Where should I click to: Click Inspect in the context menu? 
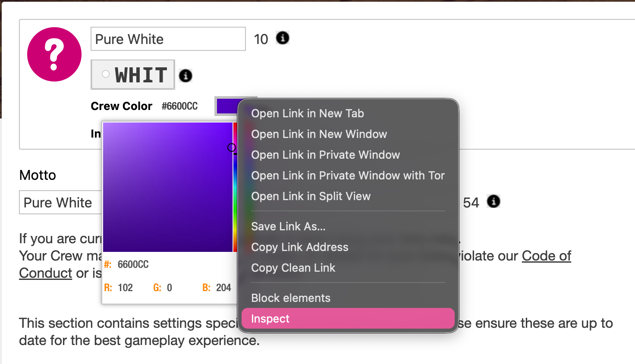[x=270, y=319]
